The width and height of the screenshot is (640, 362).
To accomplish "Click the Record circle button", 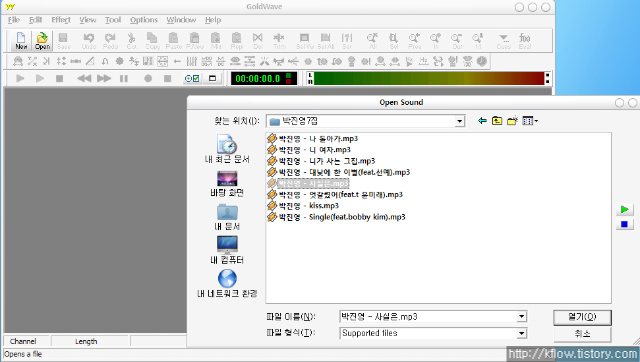I will click(148, 78).
